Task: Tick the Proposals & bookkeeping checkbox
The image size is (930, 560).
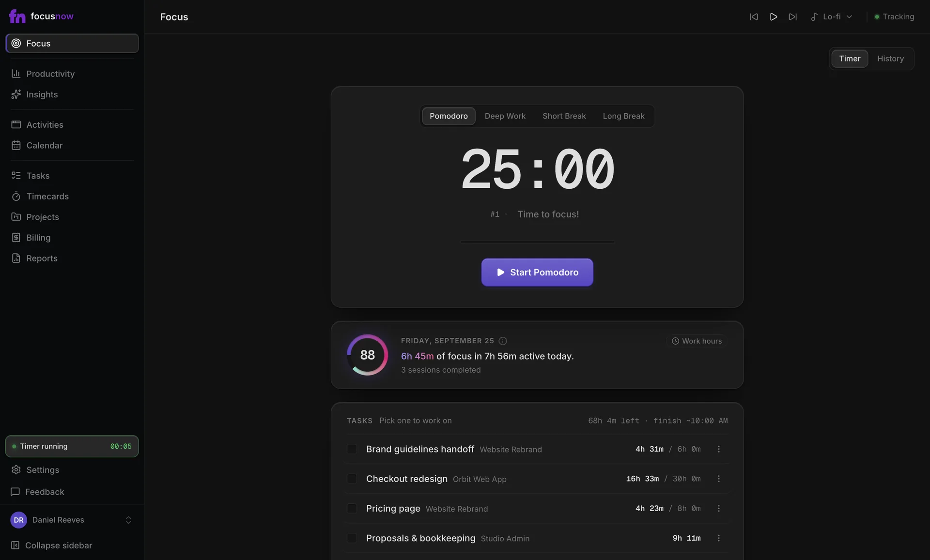Action: pyautogui.click(x=352, y=538)
